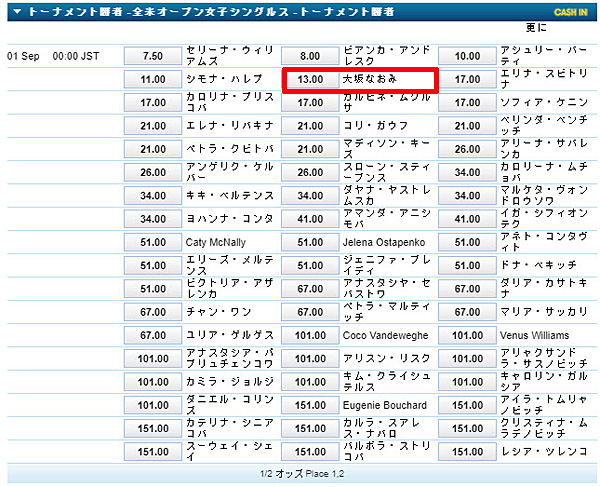Viewport: 600px width, 487px height.
Task: Select 17.00 odds for ソフィア・ケニン
Action: point(467,103)
